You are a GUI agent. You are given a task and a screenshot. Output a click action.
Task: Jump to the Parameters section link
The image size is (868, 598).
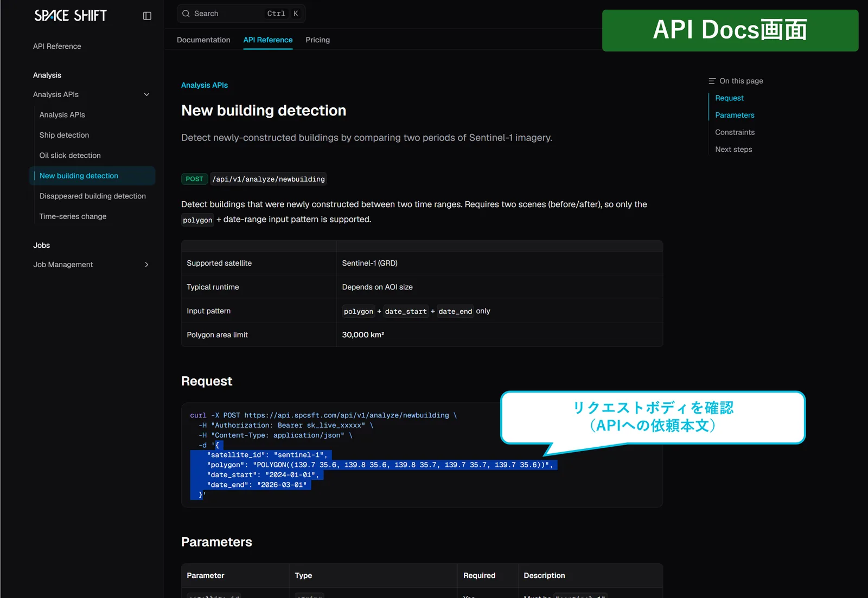click(x=735, y=115)
